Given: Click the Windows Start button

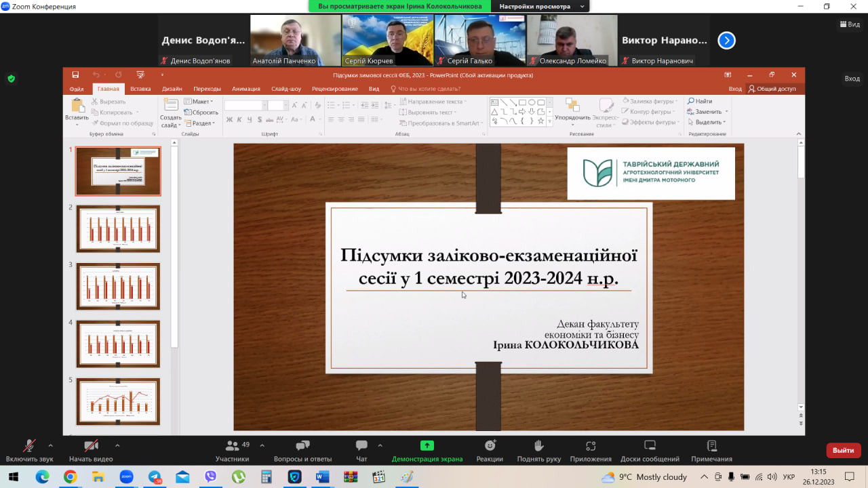Looking at the screenshot, I should pyautogui.click(x=13, y=476).
